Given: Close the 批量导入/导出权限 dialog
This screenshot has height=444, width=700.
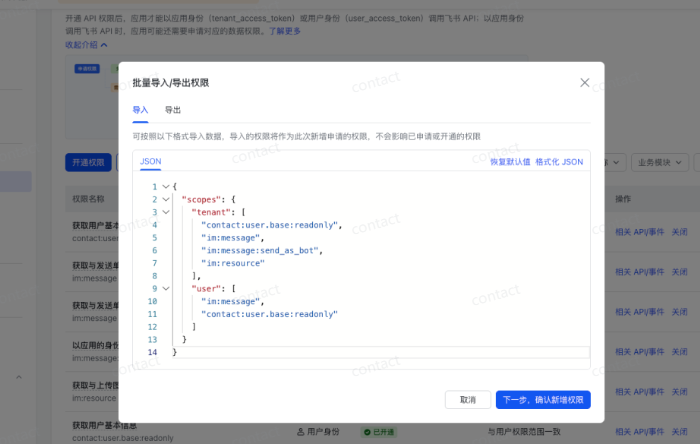Looking at the screenshot, I should tap(585, 82).
